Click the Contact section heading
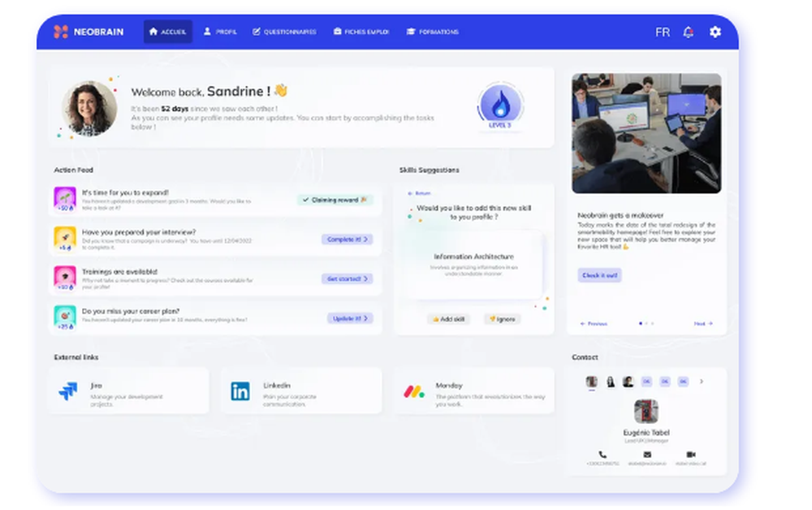The width and height of the screenshot is (812, 510). pos(585,357)
